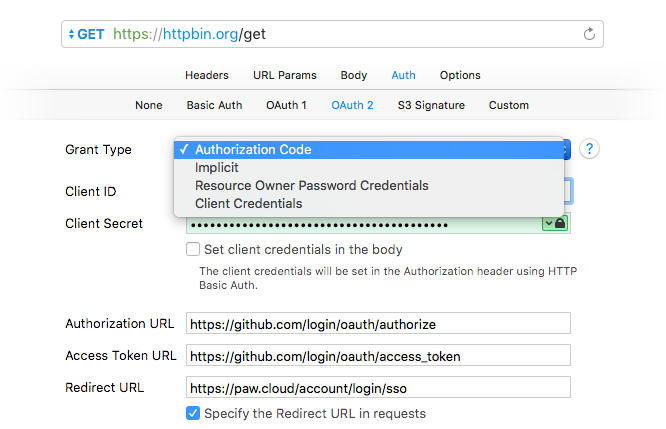The image size is (666, 429).
Task: Choose Implicit grant type
Action: point(369,168)
